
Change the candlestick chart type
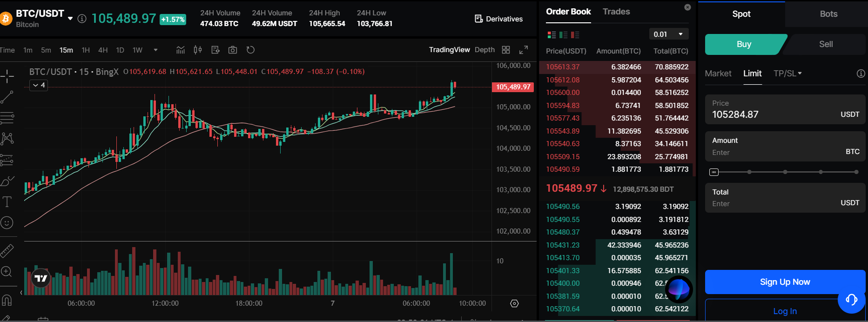(x=198, y=50)
